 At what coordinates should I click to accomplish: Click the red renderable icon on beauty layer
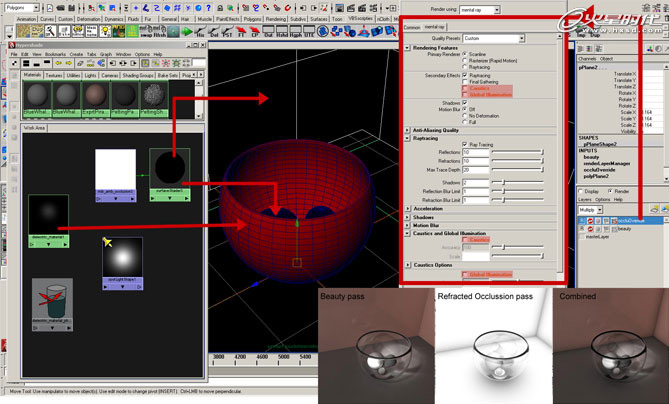pyautogui.click(x=590, y=229)
